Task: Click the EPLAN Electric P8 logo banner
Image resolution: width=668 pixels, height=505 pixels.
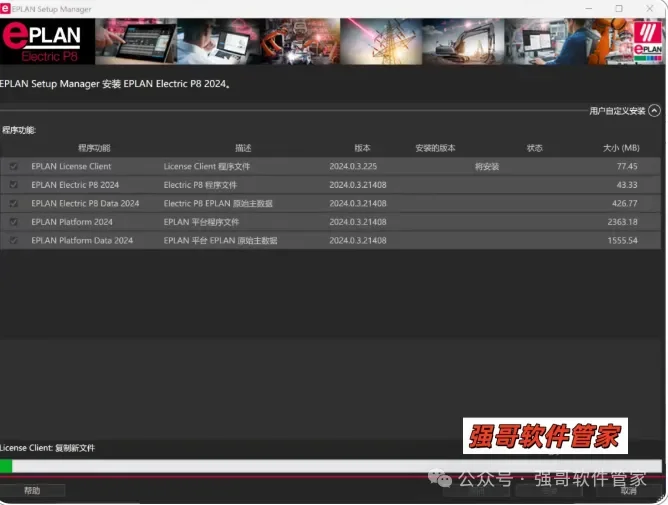Action: [x=47, y=41]
